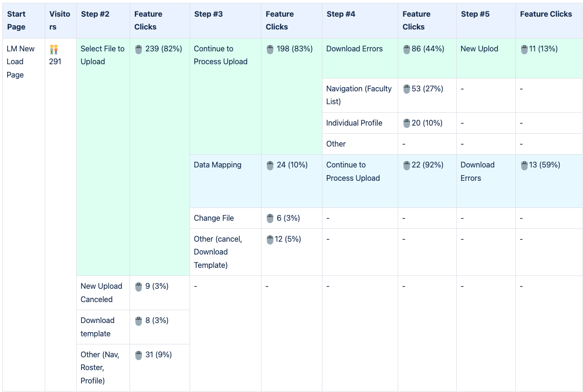Select the mouse icon beside 22 (92%)
The image size is (583, 392).
[x=407, y=165]
